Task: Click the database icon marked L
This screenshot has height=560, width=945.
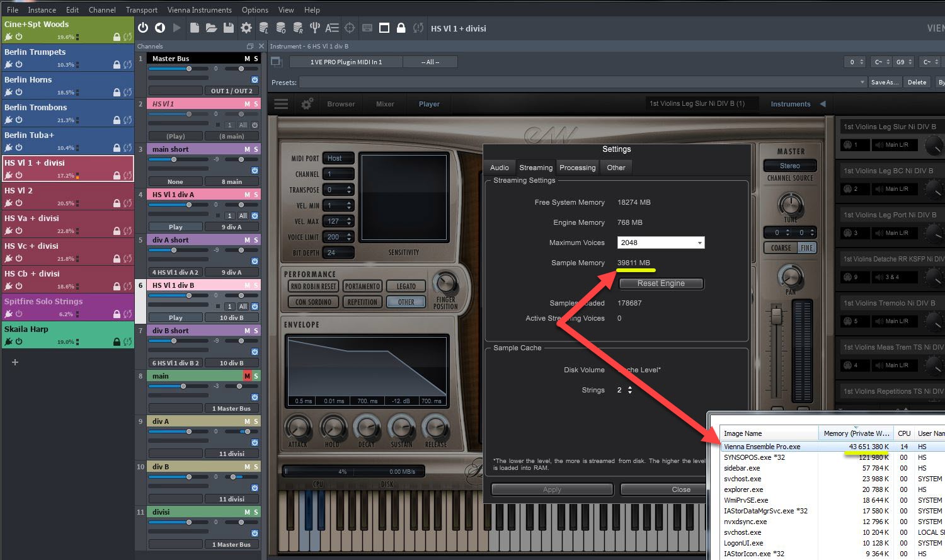Action: pos(263,28)
